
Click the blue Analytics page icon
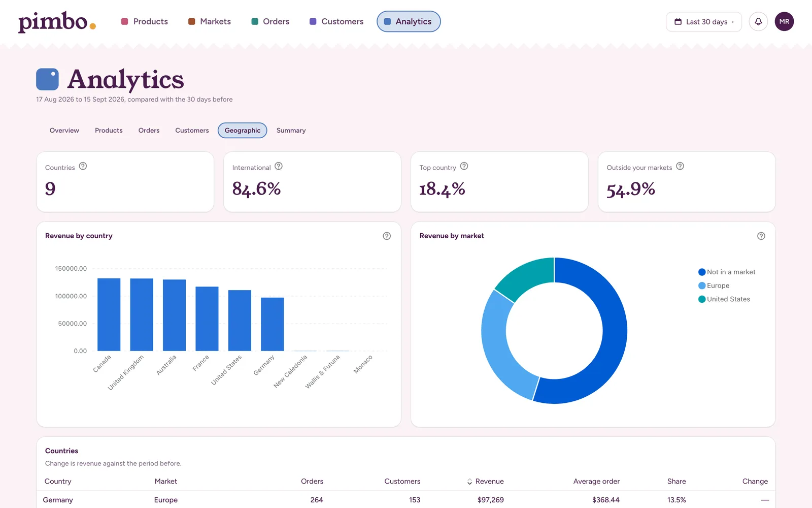pyautogui.click(x=47, y=79)
